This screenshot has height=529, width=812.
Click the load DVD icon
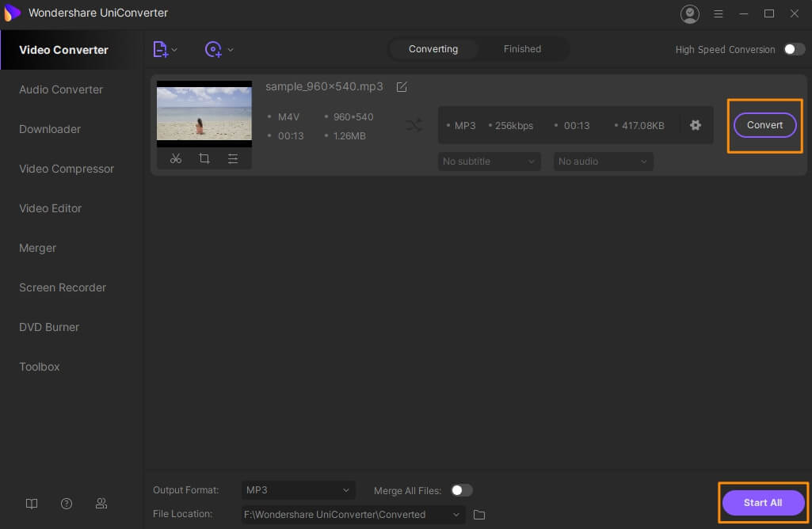click(213, 49)
